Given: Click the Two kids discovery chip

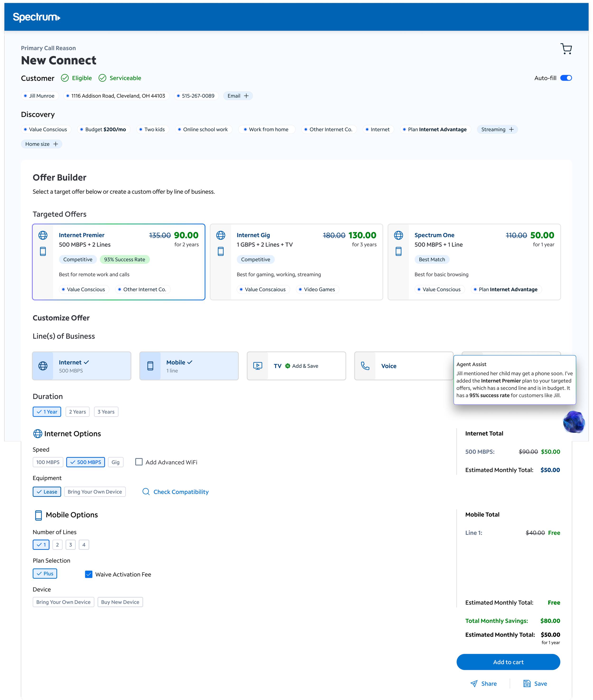Looking at the screenshot, I should (x=153, y=130).
